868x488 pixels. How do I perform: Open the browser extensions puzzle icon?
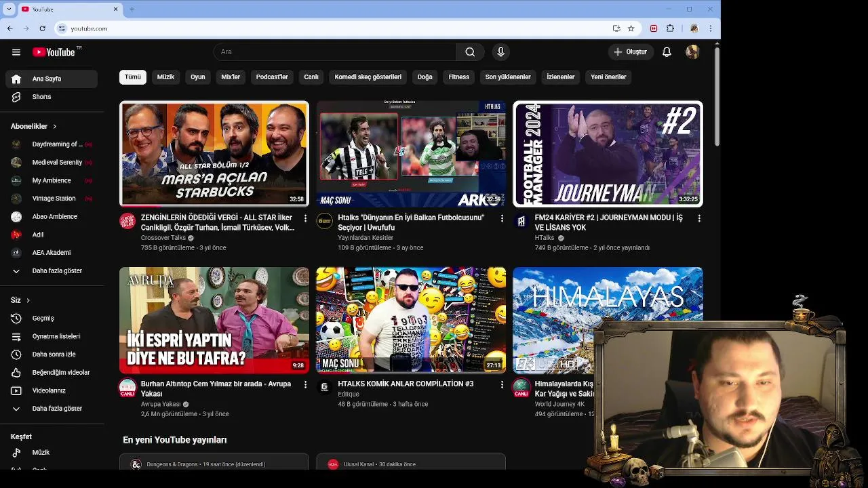[x=671, y=28]
